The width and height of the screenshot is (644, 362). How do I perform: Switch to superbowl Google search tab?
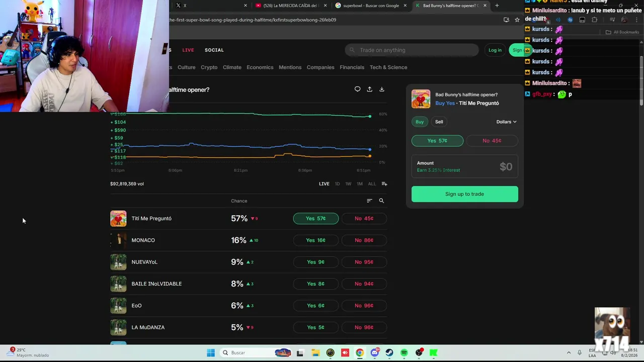371,6
